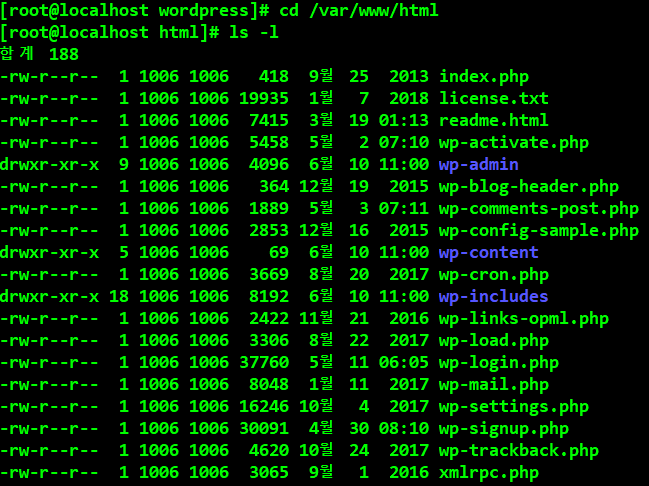
Task: Click the wp-signup.php file name
Action: [504, 428]
